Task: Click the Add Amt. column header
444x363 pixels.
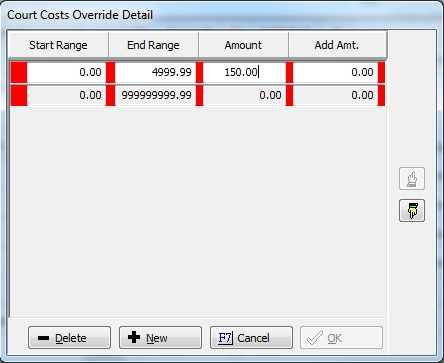Action: pyautogui.click(x=337, y=45)
